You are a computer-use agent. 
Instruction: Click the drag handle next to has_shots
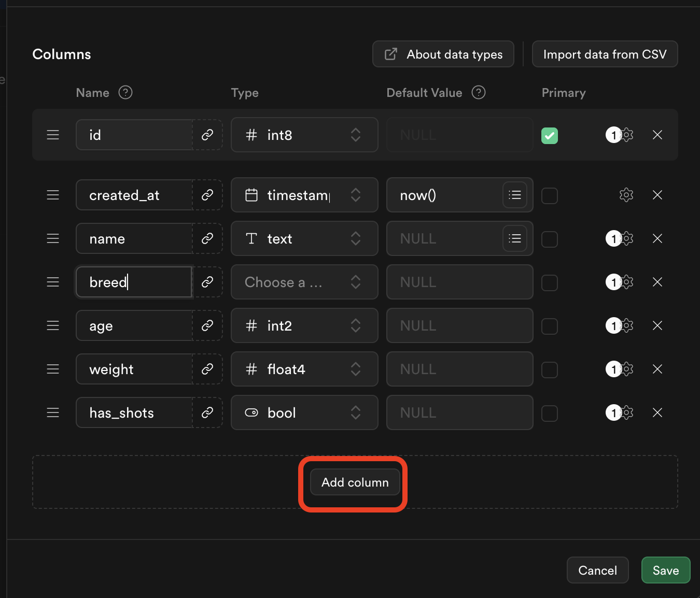pyautogui.click(x=52, y=412)
